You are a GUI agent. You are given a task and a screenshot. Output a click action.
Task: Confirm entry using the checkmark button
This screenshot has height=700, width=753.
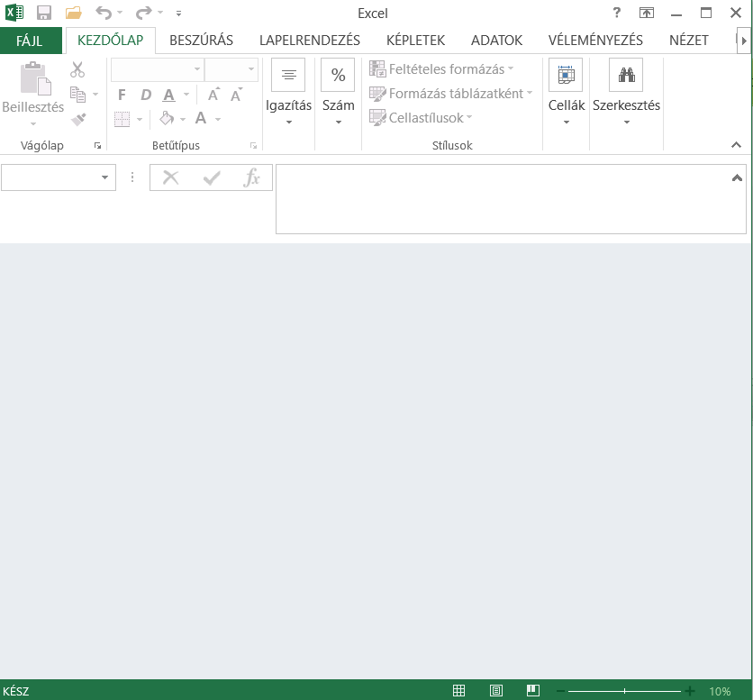pos(212,177)
